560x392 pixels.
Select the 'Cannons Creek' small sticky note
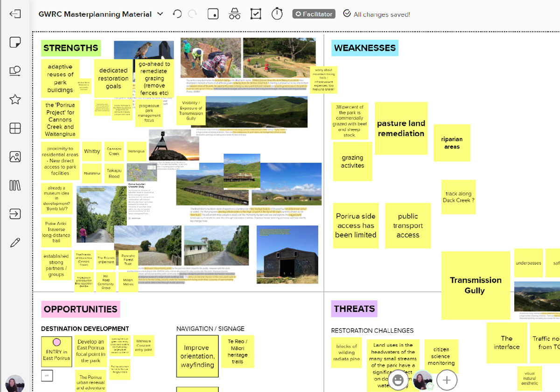tap(114, 151)
